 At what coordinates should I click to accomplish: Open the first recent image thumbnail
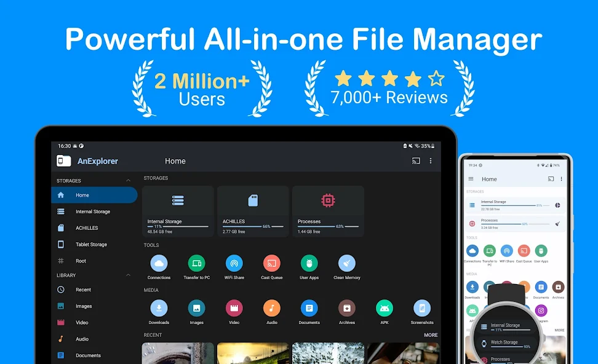pyautogui.click(x=178, y=353)
